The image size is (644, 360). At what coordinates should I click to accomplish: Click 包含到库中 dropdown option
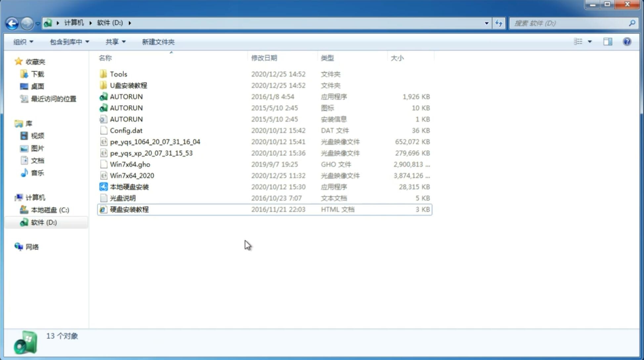coord(69,42)
